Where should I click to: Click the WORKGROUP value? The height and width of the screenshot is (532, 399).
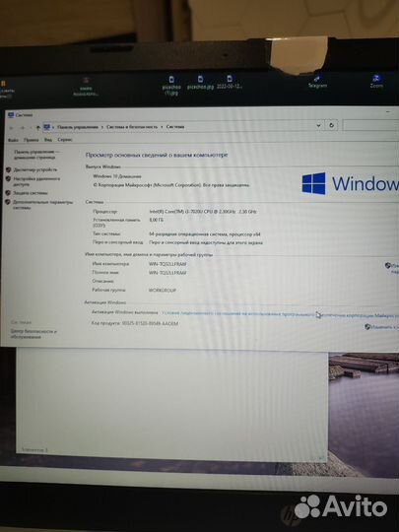pyautogui.click(x=163, y=291)
